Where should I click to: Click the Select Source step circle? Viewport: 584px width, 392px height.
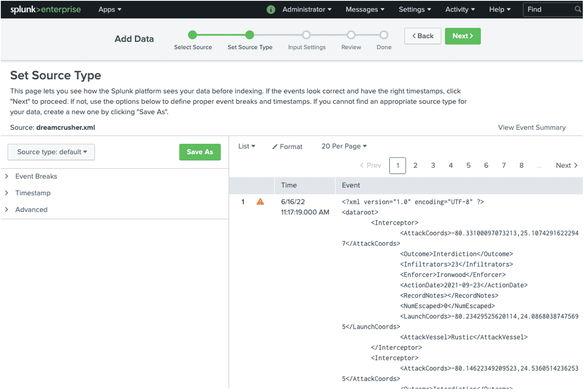click(x=193, y=35)
